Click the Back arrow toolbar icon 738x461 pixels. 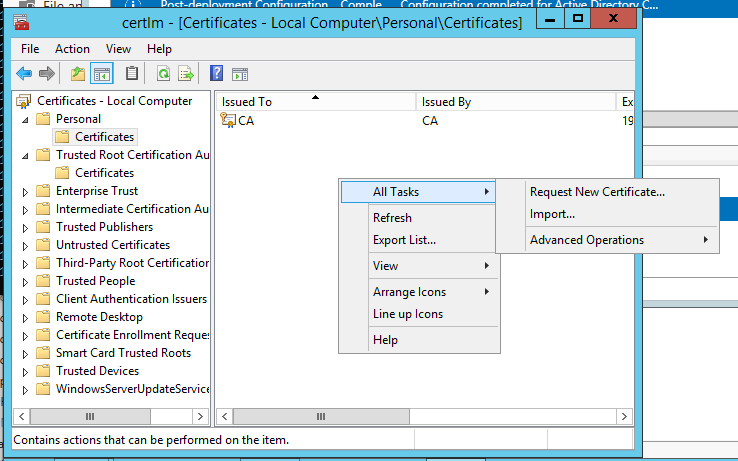tap(24, 74)
